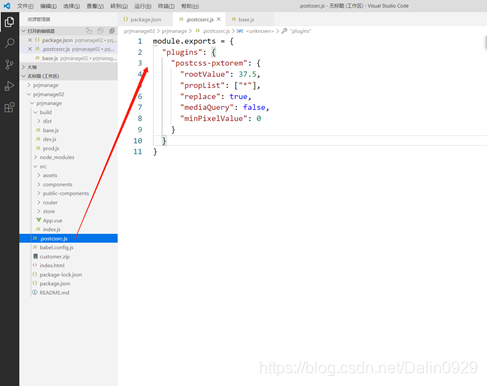Open the Run and Debug view icon
The width and height of the screenshot is (487, 386).
pyautogui.click(x=9, y=86)
